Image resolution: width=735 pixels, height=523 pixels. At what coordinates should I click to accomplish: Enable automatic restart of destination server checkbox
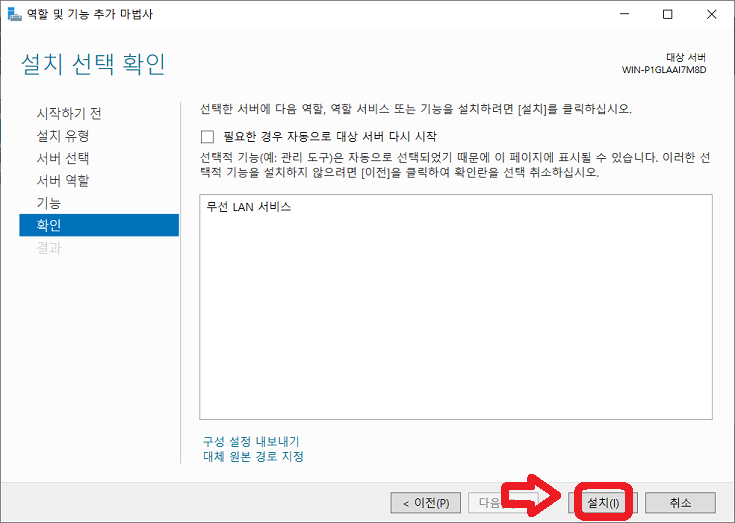pyautogui.click(x=207, y=136)
